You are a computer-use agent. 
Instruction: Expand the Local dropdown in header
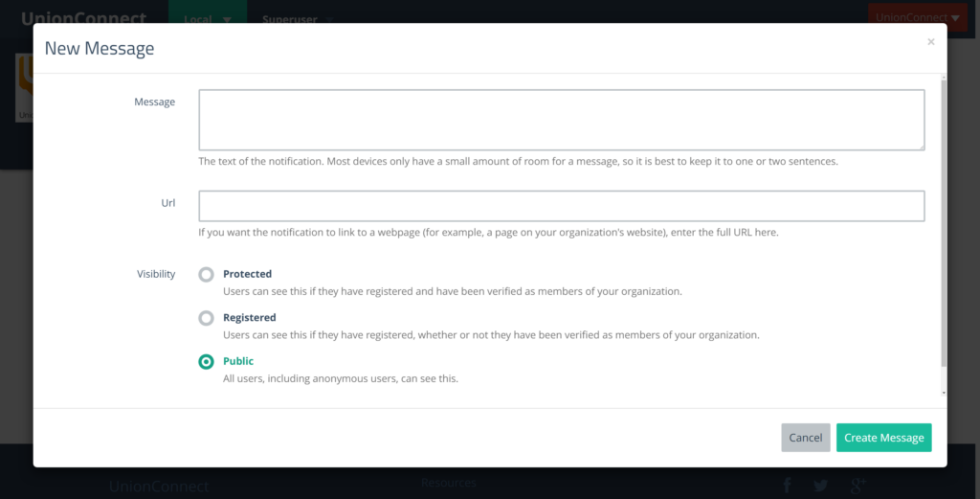coord(208,19)
